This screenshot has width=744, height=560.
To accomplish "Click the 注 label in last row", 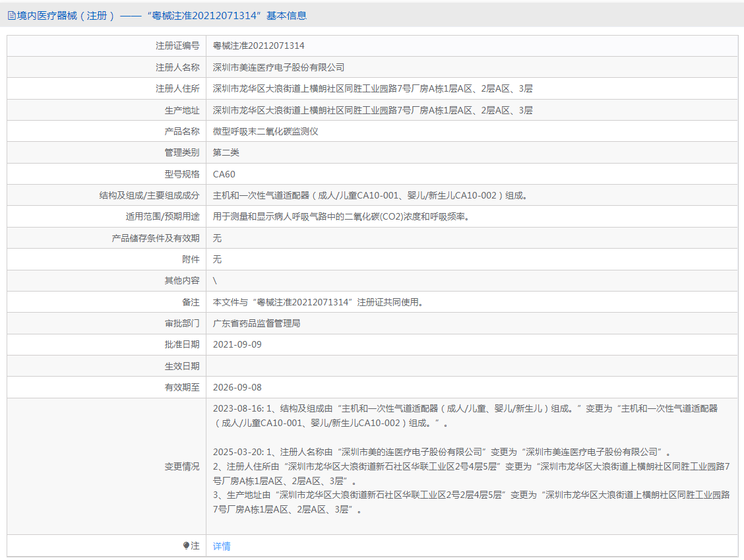I will [x=195, y=545].
